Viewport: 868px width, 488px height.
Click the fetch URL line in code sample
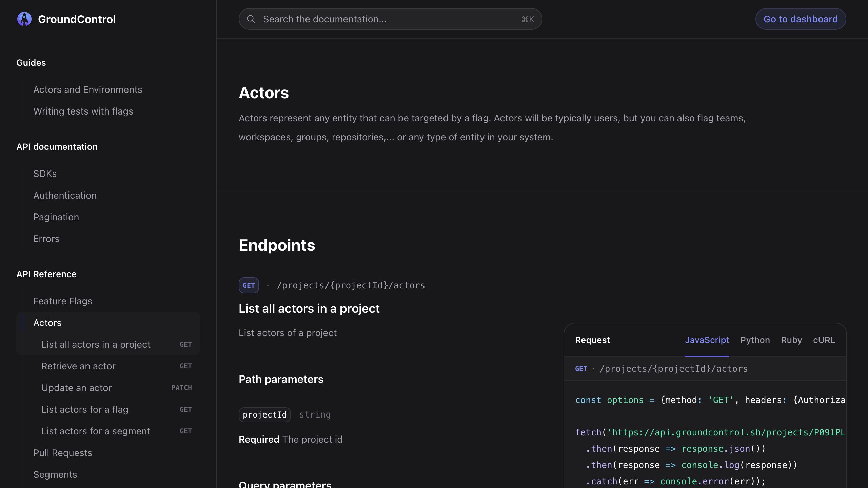coord(710,432)
